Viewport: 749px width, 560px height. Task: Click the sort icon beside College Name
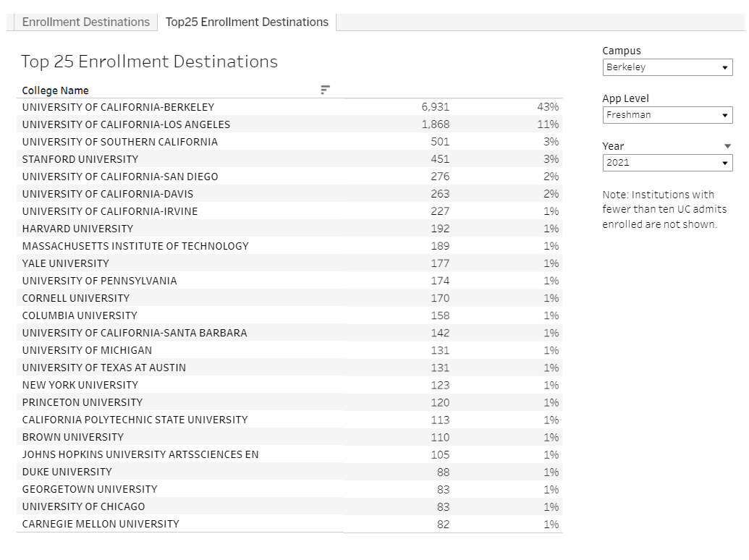pos(325,90)
